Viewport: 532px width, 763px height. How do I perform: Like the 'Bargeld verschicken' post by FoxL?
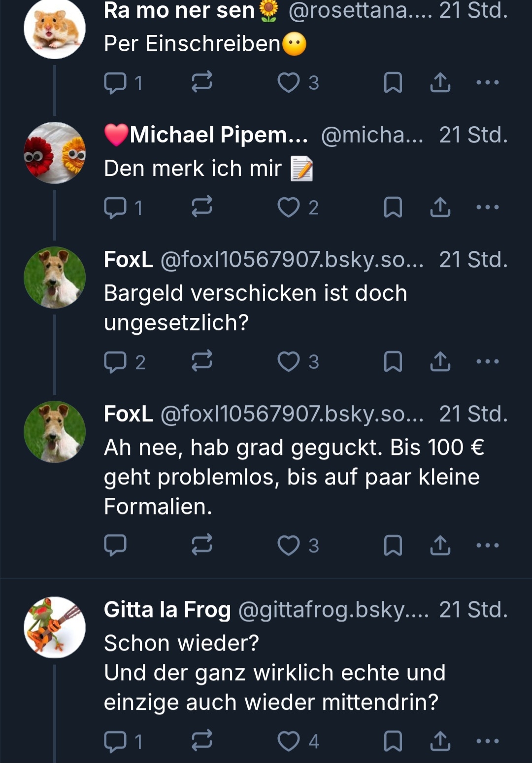pyautogui.click(x=289, y=361)
